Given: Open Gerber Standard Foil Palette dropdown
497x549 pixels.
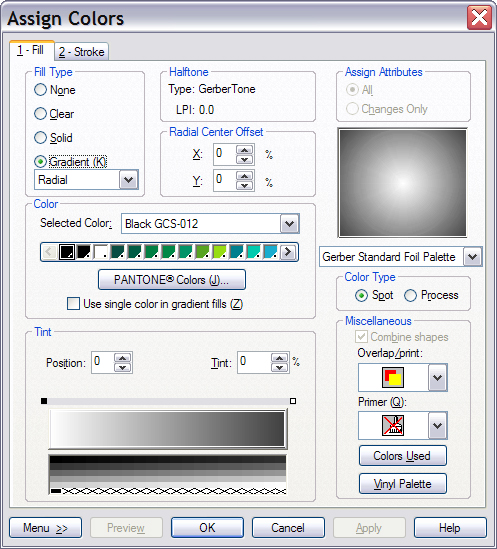Looking at the screenshot, I should click(472, 257).
